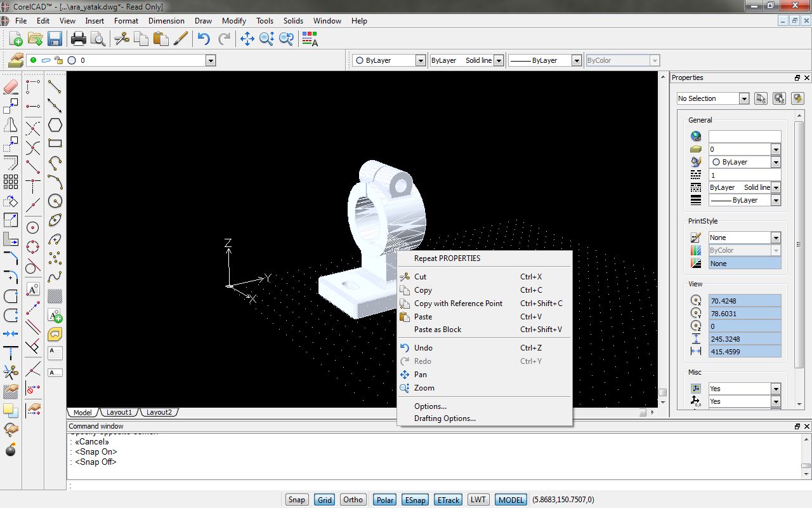Select the Pattern array grid tool

(x=11, y=182)
